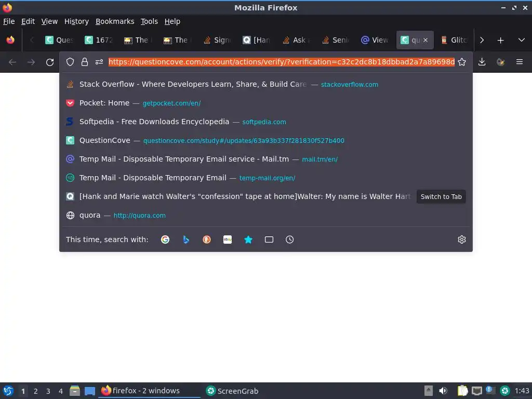Switch to the 'Glitc' tab

pos(455,40)
